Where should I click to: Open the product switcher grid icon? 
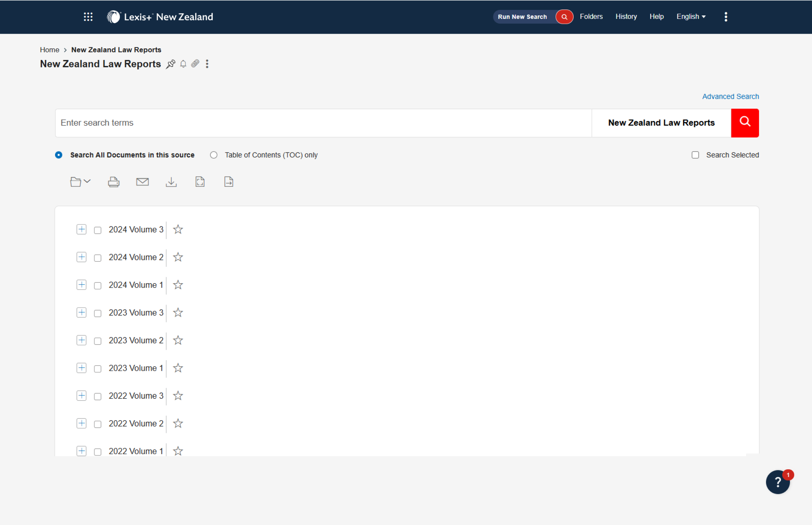click(88, 17)
